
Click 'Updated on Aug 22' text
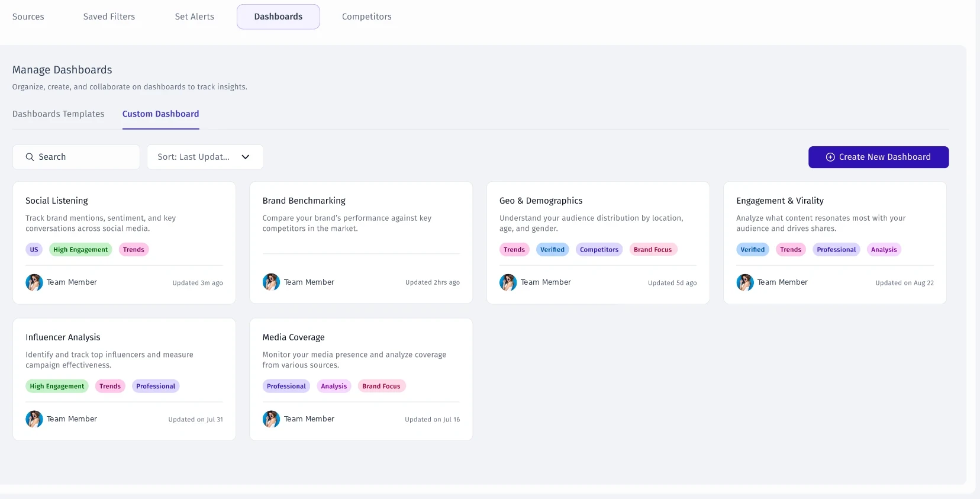coord(904,283)
